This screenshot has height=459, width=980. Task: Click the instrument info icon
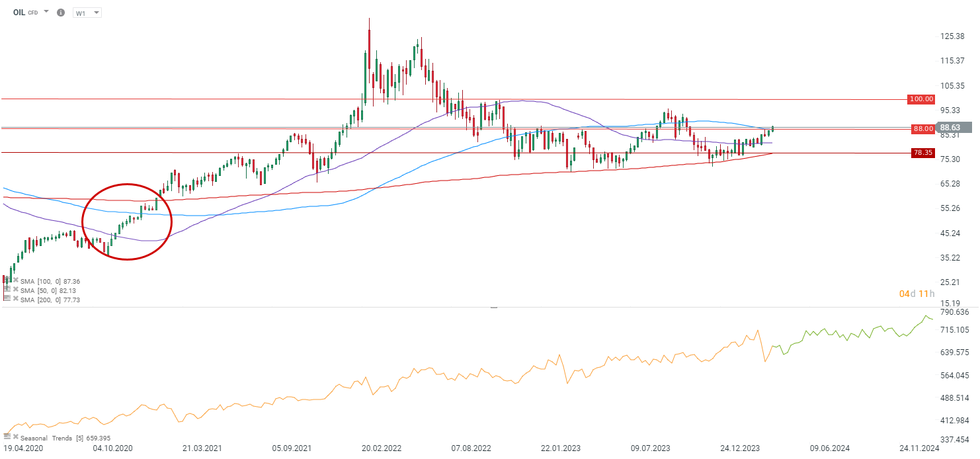[x=61, y=13]
